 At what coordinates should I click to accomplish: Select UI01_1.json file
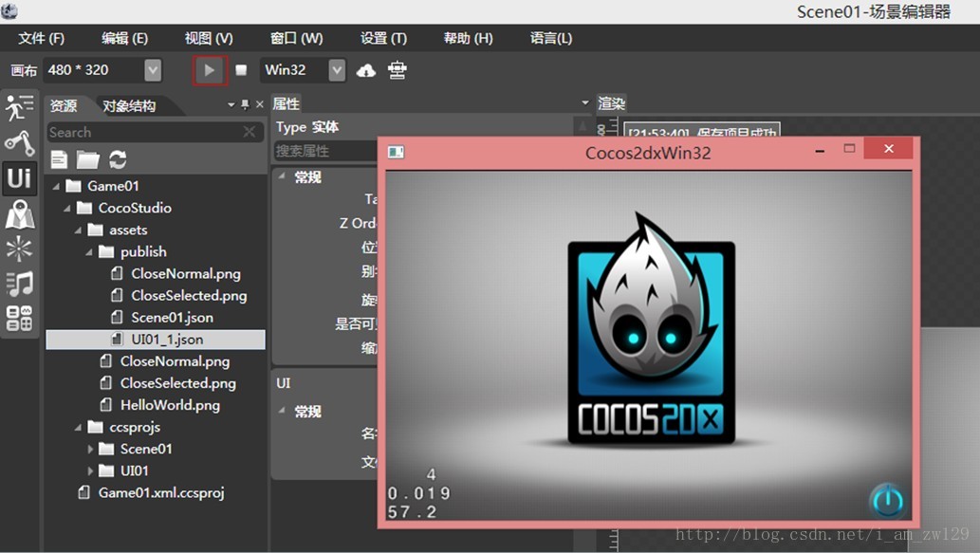pyautogui.click(x=156, y=340)
